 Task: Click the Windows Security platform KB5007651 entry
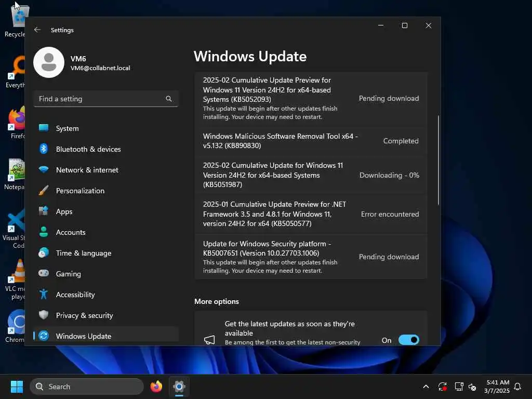311,257
